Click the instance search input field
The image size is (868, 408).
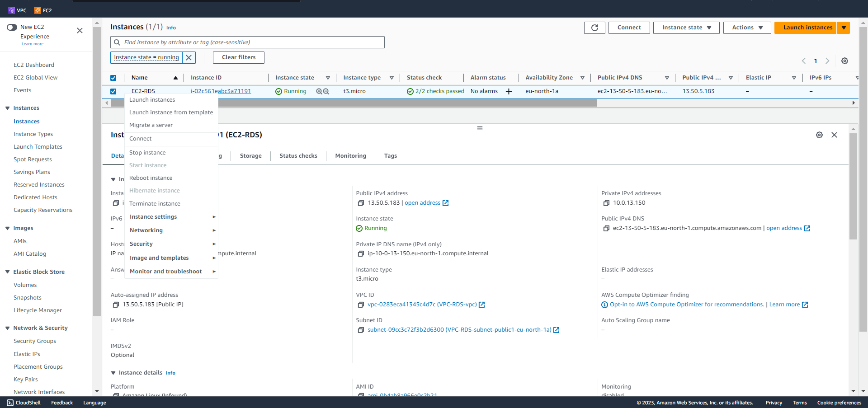pos(247,42)
